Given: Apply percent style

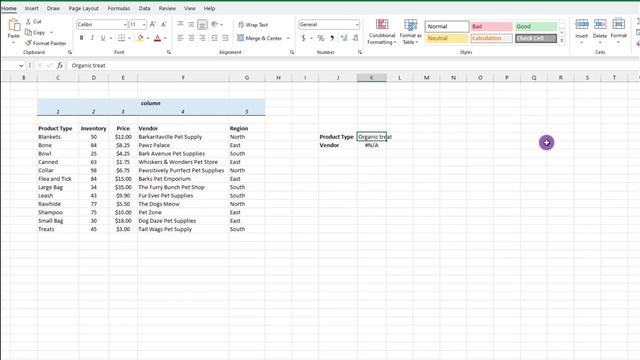Looking at the screenshot, I should pyautogui.click(x=321, y=38).
